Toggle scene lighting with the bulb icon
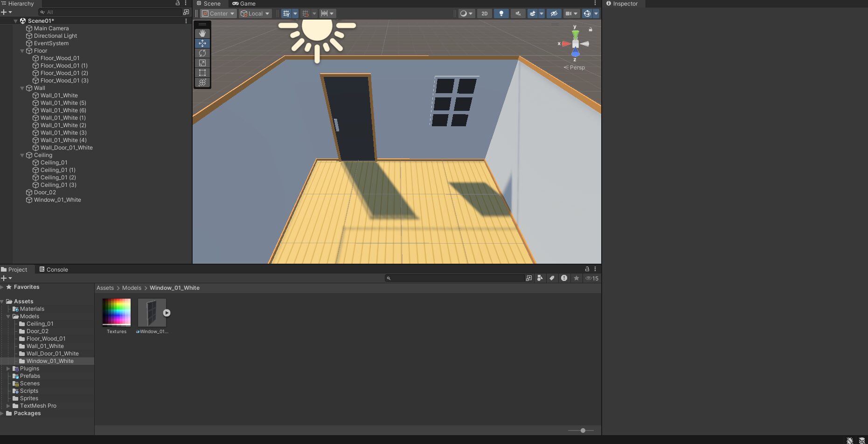The width and height of the screenshot is (868, 444). click(501, 14)
